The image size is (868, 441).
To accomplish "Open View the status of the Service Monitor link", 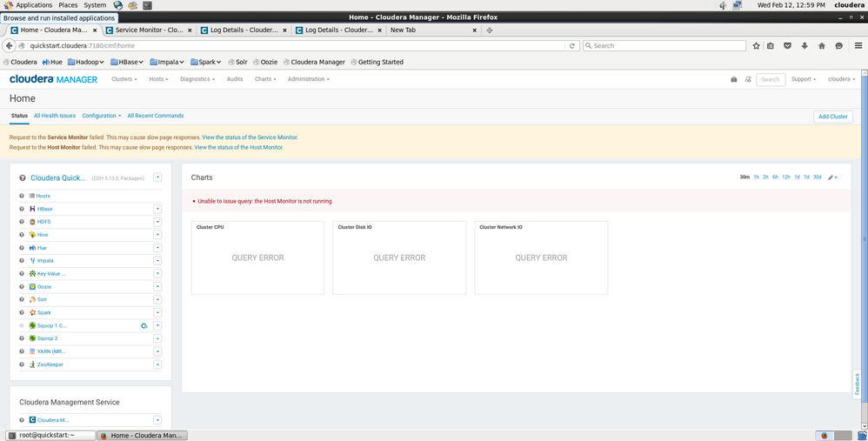I will tap(250, 137).
